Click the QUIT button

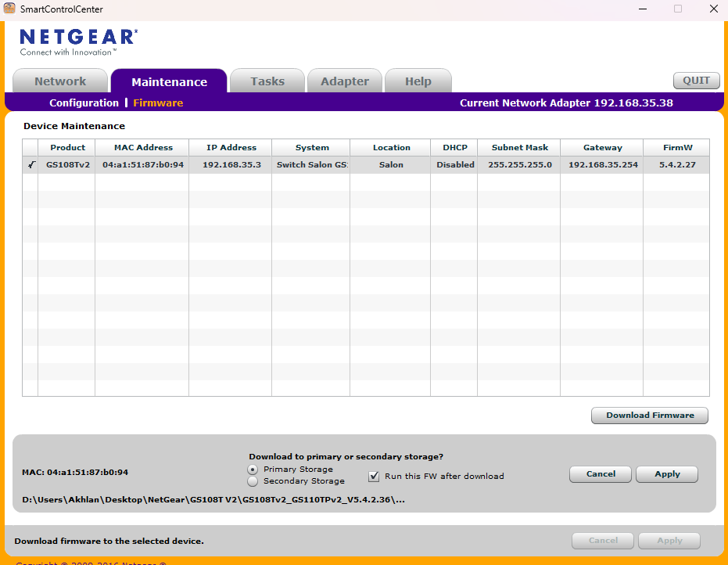click(697, 81)
